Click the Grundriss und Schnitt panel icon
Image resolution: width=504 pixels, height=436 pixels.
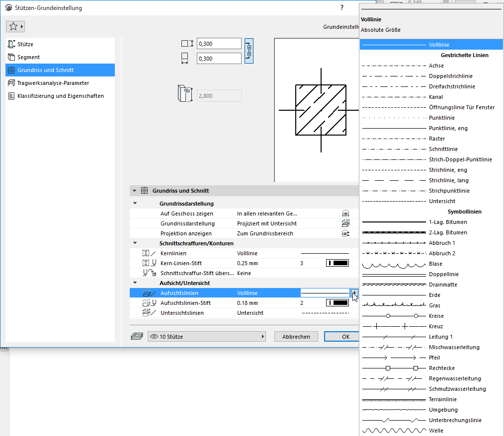(144, 191)
